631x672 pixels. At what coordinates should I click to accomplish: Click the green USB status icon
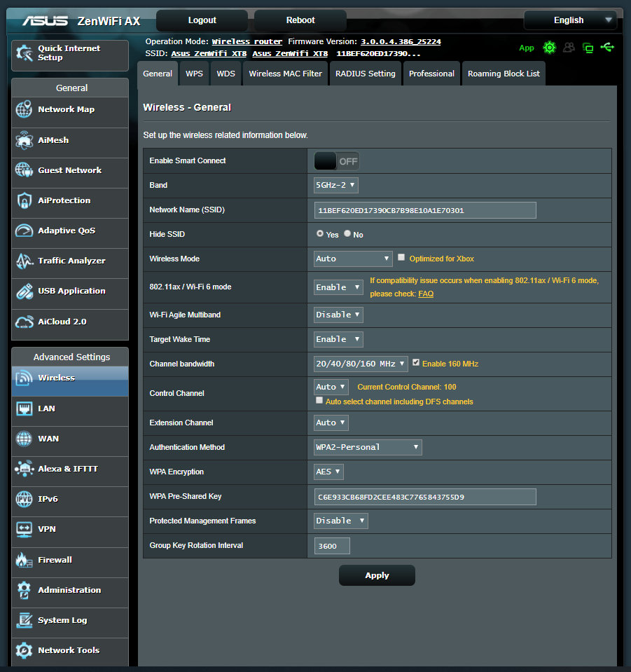point(607,47)
